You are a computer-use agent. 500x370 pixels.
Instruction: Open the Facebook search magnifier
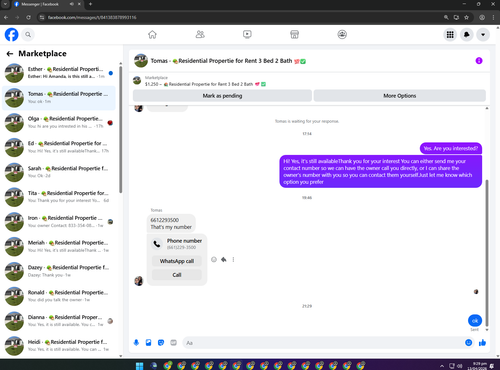tap(28, 34)
